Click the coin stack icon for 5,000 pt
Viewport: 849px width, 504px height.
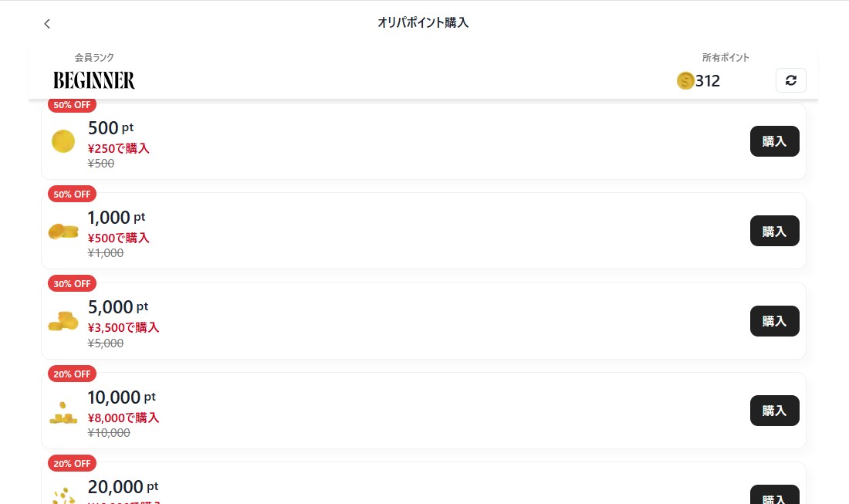[x=63, y=321]
